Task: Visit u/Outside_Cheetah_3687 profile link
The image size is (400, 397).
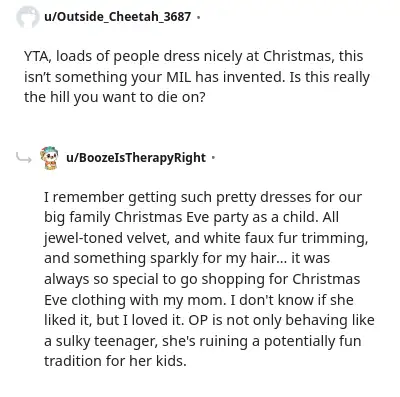Action: tap(118, 16)
